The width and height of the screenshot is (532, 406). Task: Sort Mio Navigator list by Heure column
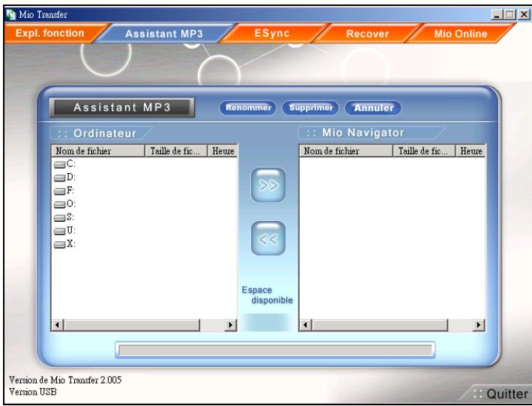(x=471, y=151)
